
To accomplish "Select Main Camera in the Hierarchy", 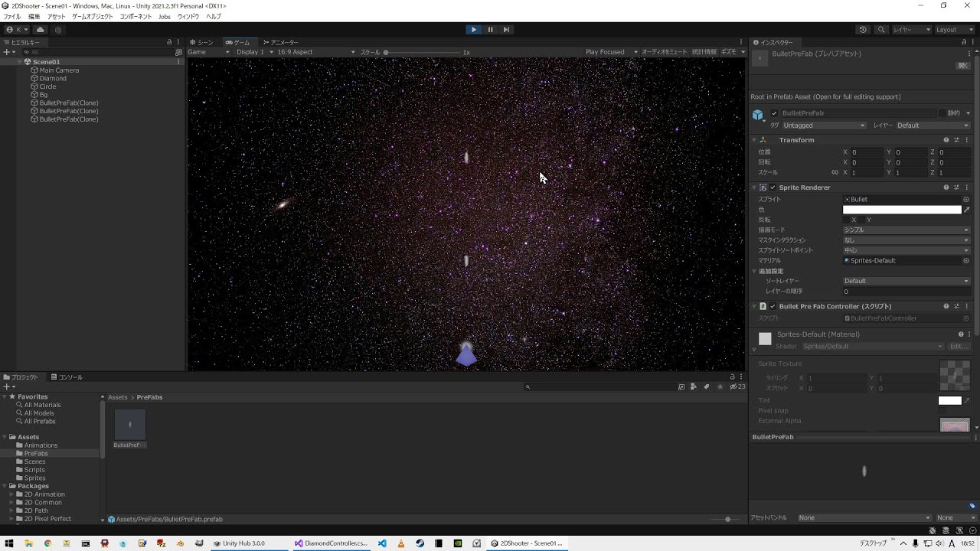I will [59, 70].
